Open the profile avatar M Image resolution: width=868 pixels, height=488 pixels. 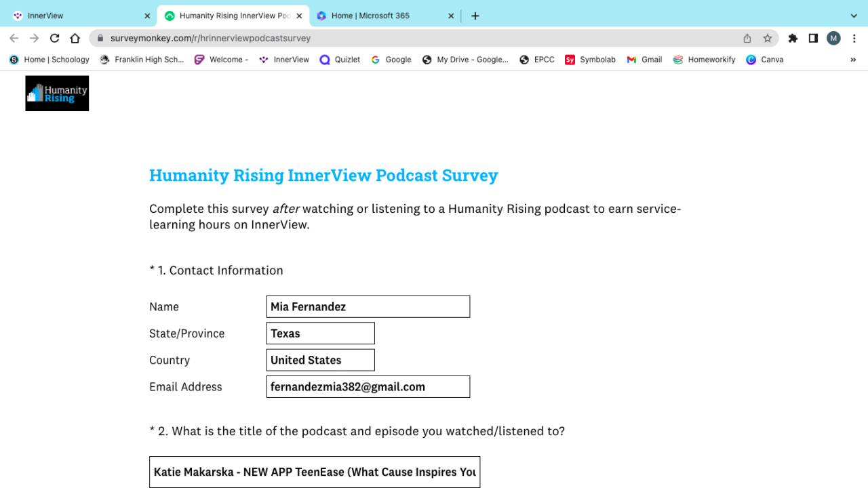(833, 39)
